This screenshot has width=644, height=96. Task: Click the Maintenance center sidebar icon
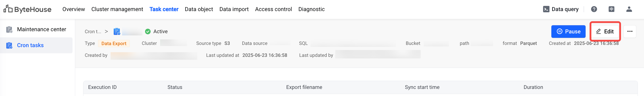pos(9,29)
